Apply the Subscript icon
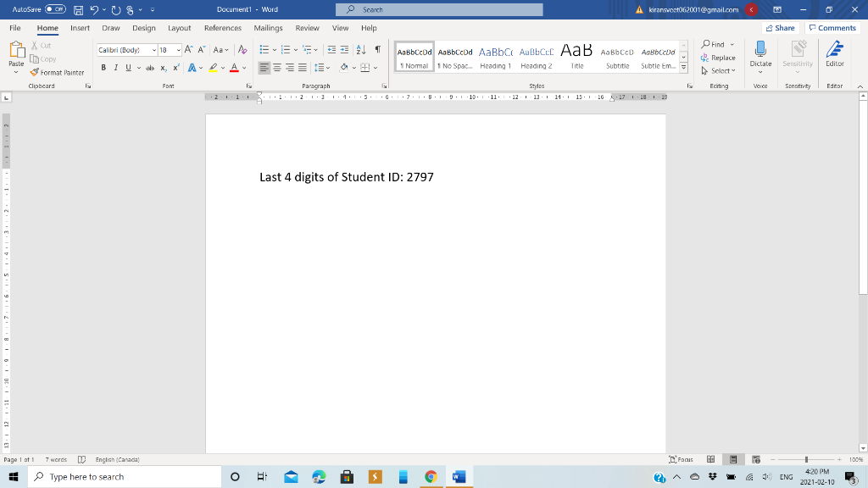 (x=163, y=66)
